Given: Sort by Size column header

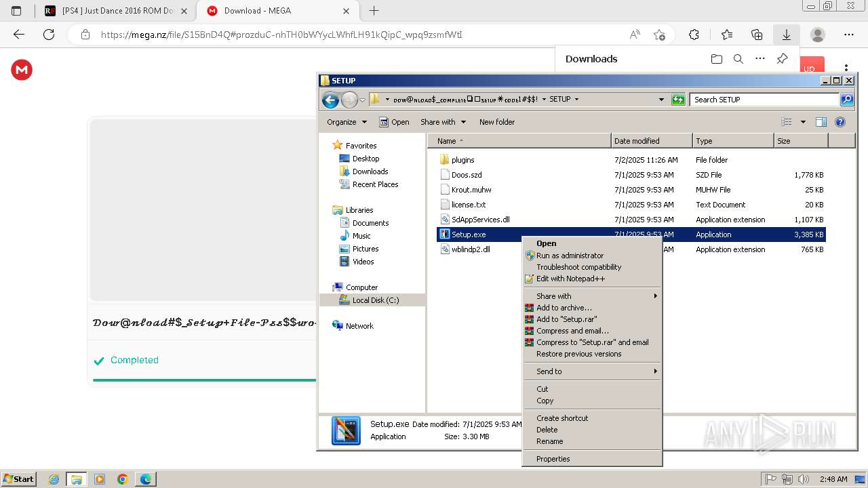Looking at the screenshot, I should 801,141.
